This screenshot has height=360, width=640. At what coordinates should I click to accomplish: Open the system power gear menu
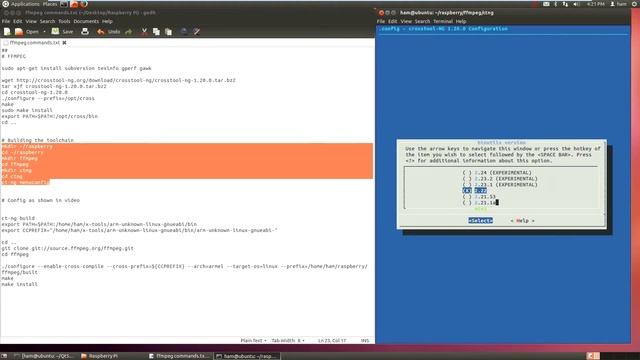point(635,4)
